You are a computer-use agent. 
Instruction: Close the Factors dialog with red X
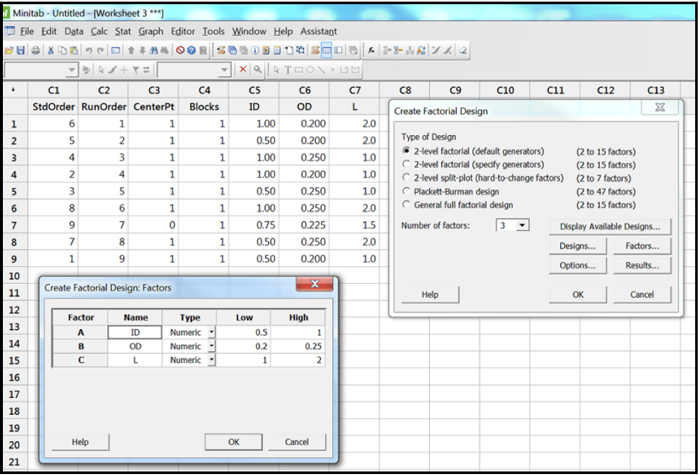pyautogui.click(x=314, y=284)
